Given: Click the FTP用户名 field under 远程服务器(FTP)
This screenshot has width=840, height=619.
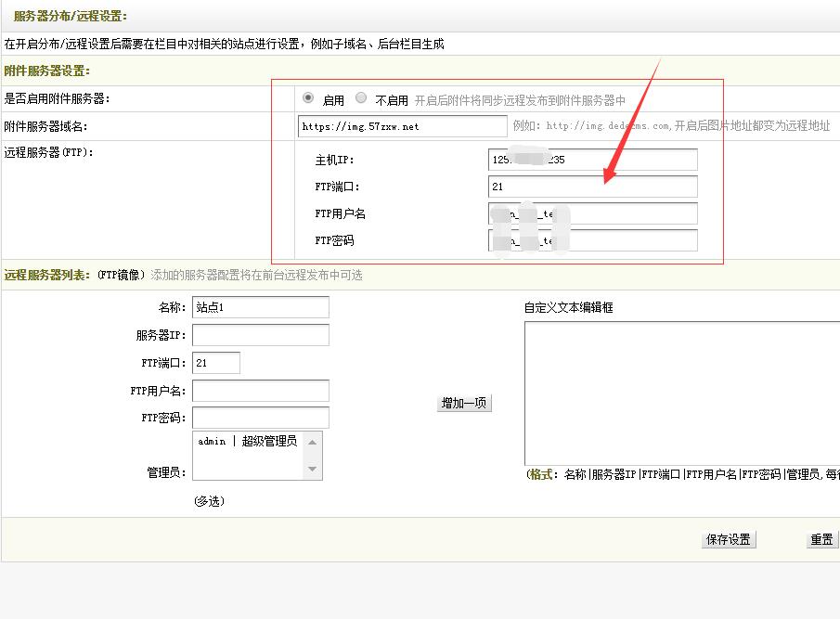Looking at the screenshot, I should click(x=592, y=213).
